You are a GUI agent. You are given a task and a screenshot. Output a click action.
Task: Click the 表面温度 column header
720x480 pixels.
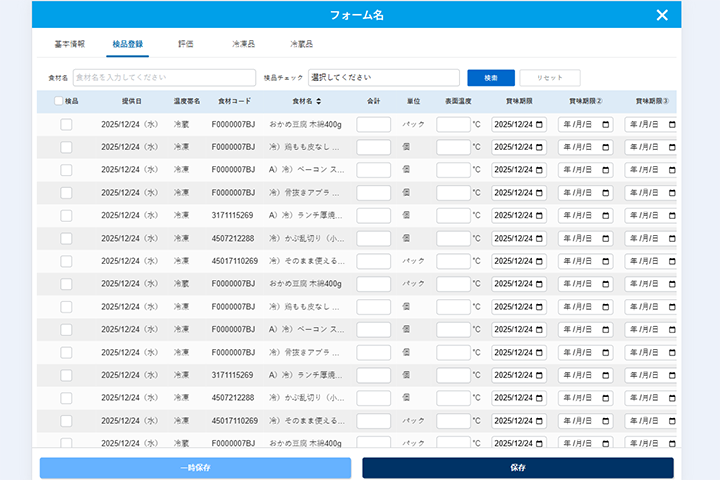(x=458, y=101)
